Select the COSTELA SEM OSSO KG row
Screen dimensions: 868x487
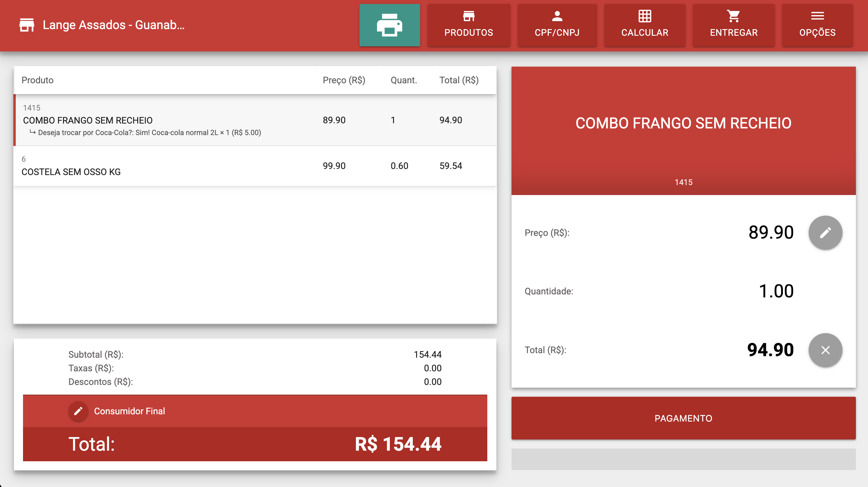click(168, 166)
